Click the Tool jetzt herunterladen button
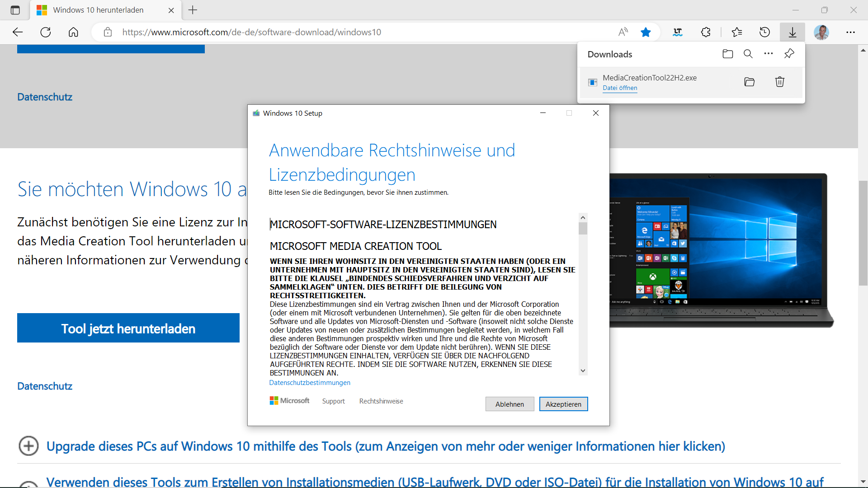This screenshot has height=488, width=868. [128, 328]
